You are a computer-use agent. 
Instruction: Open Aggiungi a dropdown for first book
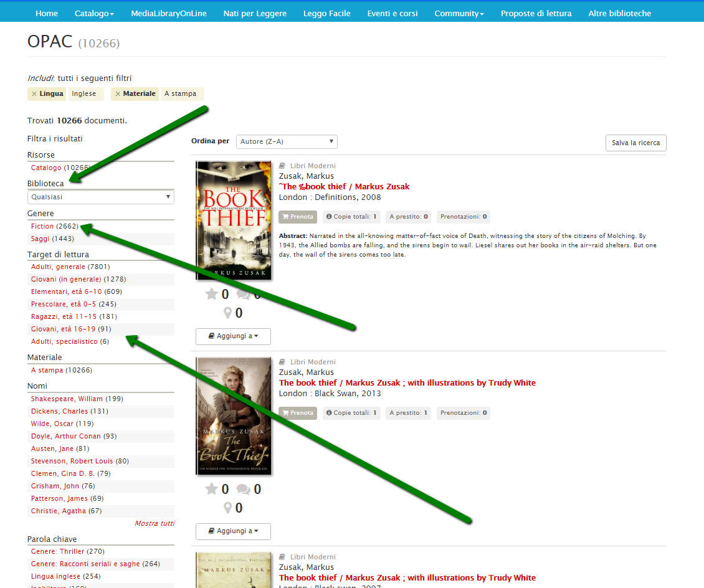click(233, 336)
